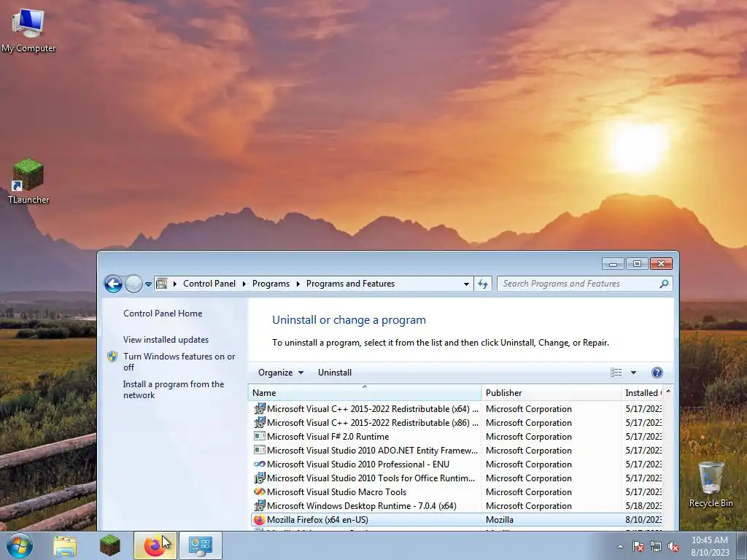
Task: Click the list scrollbar up arrow
Action: (x=668, y=392)
